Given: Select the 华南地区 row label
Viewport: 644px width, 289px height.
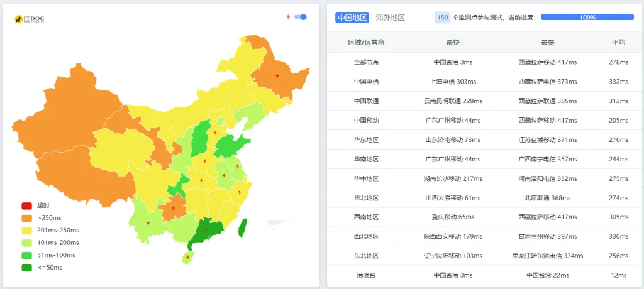Looking at the screenshot, I should [367, 159].
